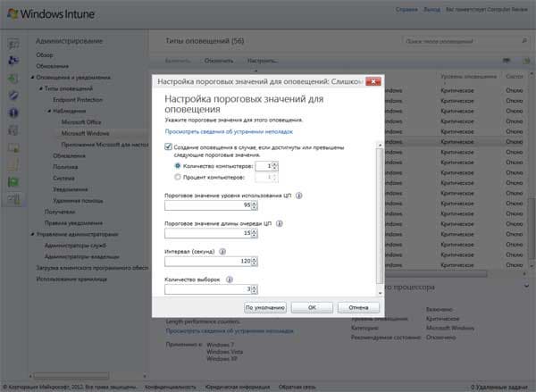
Task: Click 'Отмена' button in dialog
Action: click(358, 307)
